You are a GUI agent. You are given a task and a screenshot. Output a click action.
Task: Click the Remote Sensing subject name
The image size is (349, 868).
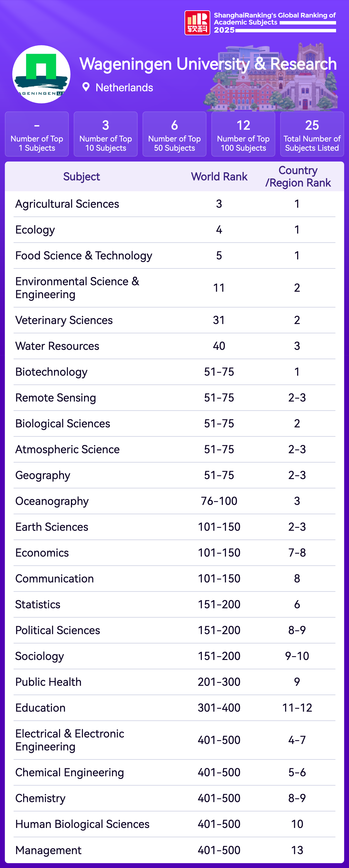point(56,398)
